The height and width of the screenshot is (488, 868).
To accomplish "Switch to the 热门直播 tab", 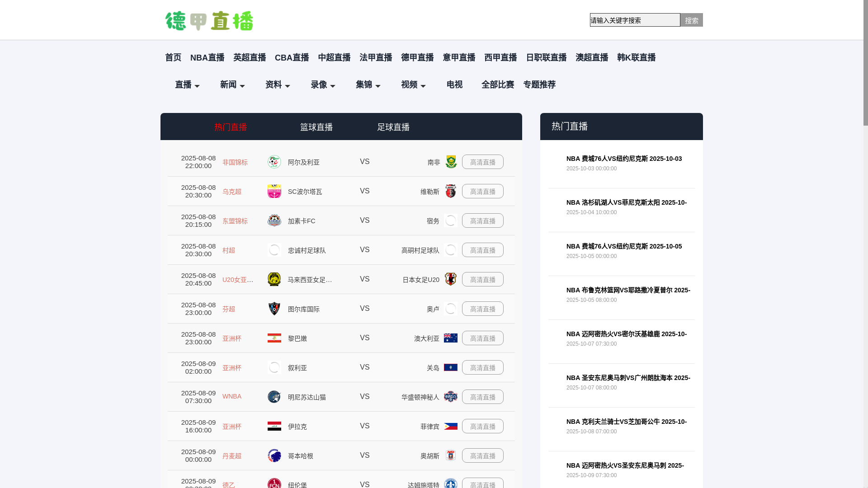I will (x=231, y=127).
